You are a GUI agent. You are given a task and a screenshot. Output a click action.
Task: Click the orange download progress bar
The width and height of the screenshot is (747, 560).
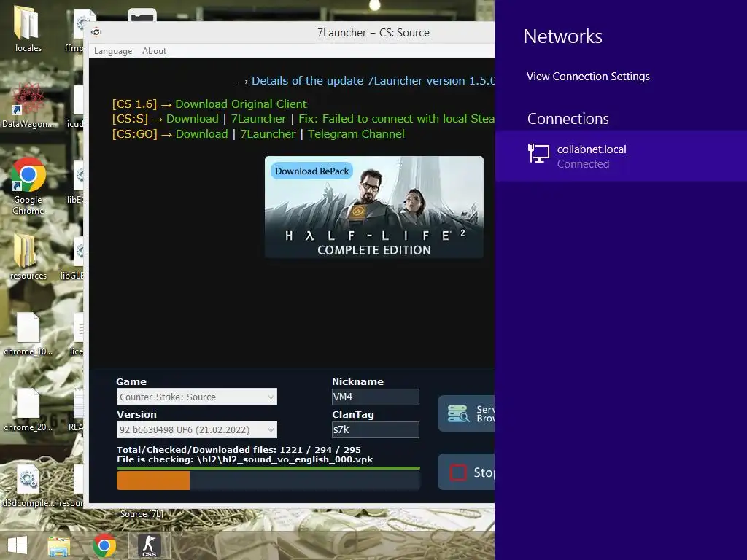point(153,480)
